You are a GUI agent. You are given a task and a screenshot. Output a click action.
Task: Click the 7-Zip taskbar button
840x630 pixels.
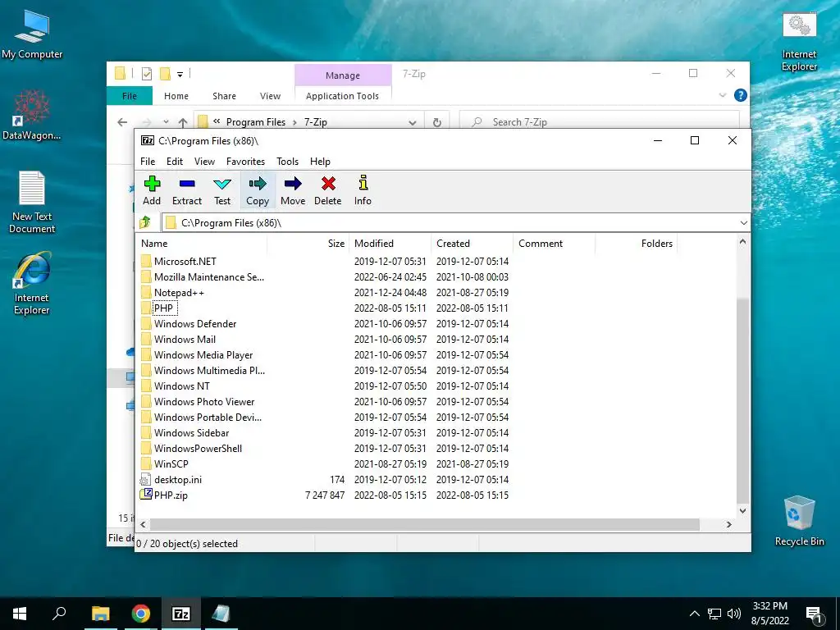tap(181, 614)
